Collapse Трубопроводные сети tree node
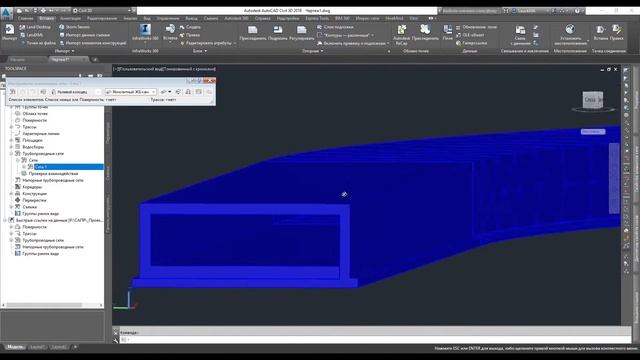 pos(11,153)
